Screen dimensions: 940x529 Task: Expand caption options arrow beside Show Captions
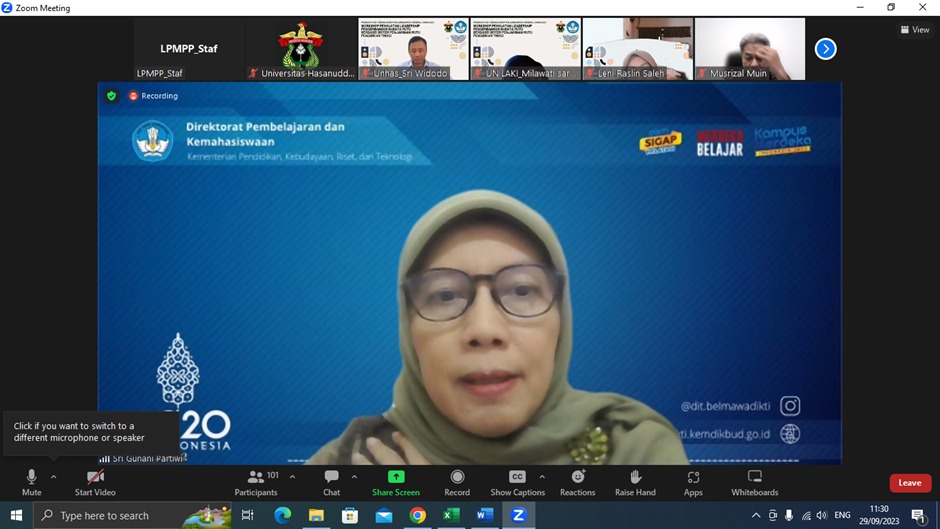[x=542, y=477]
